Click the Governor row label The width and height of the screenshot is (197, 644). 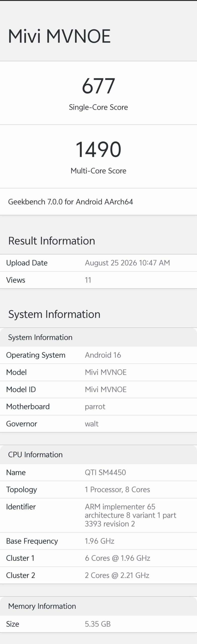point(22,424)
